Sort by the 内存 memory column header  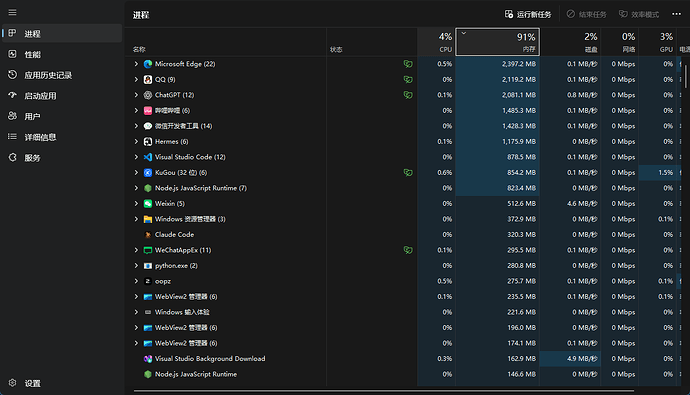click(x=498, y=42)
